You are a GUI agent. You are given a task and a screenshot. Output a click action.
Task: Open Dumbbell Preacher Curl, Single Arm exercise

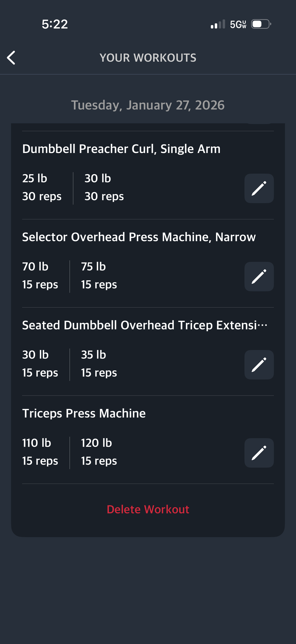pyautogui.click(x=121, y=149)
